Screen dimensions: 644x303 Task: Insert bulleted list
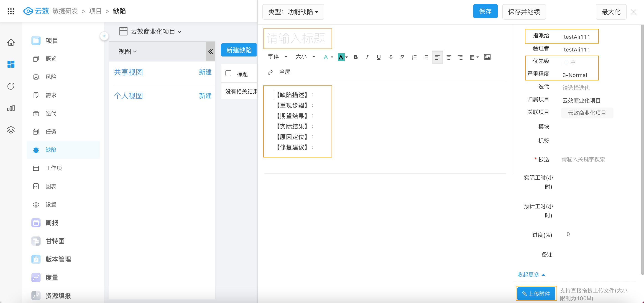pyautogui.click(x=426, y=57)
